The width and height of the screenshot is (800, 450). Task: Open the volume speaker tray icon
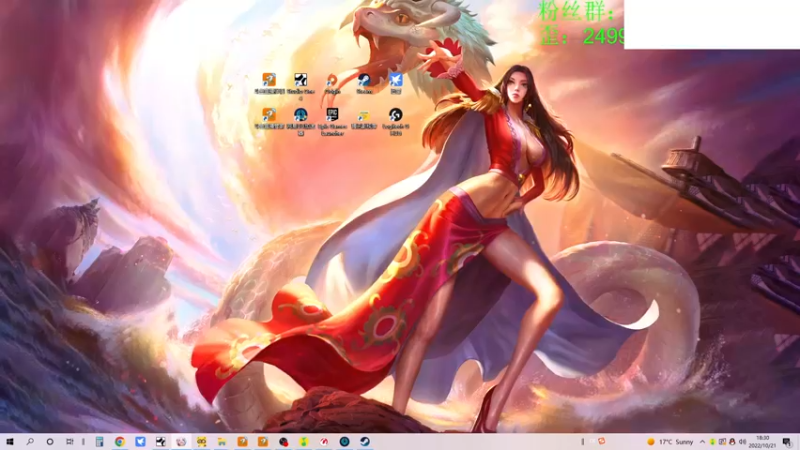point(742,442)
